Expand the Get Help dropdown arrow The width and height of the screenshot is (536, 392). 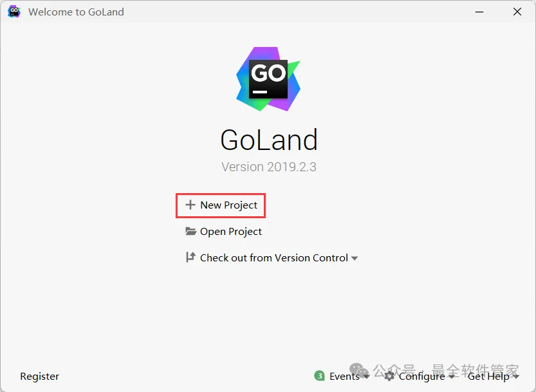pyautogui.click(x=516, y=377)
